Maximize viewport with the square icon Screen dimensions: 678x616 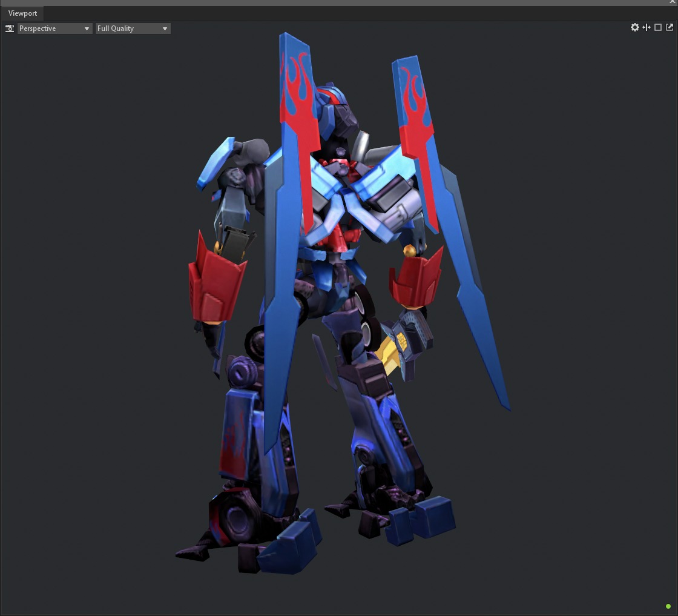pos(658,28)
